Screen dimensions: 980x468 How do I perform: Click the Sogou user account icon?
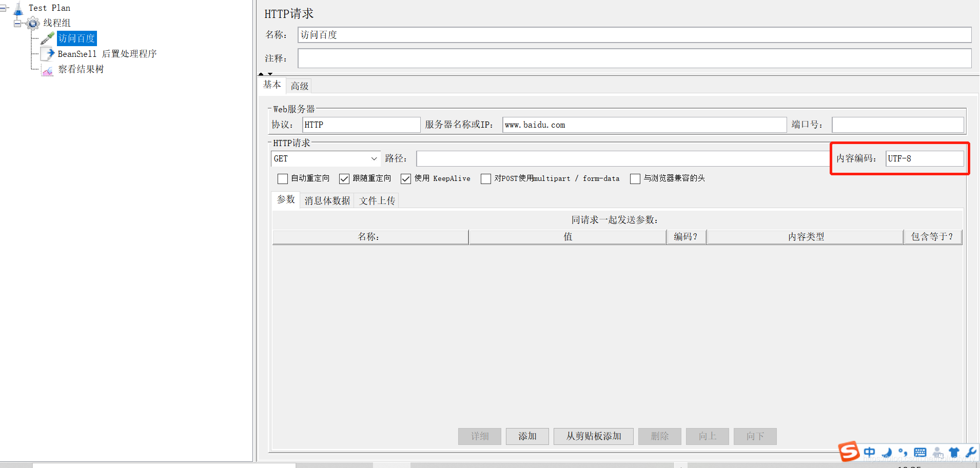pos(938,453)
